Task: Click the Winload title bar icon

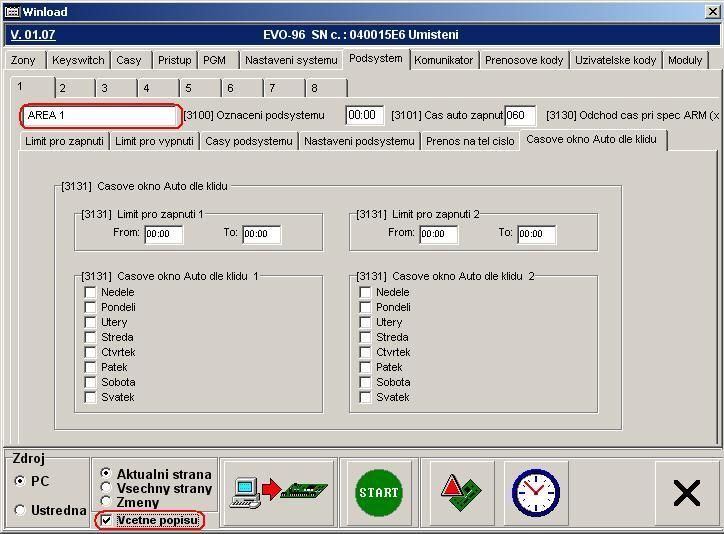Action: 10,11
